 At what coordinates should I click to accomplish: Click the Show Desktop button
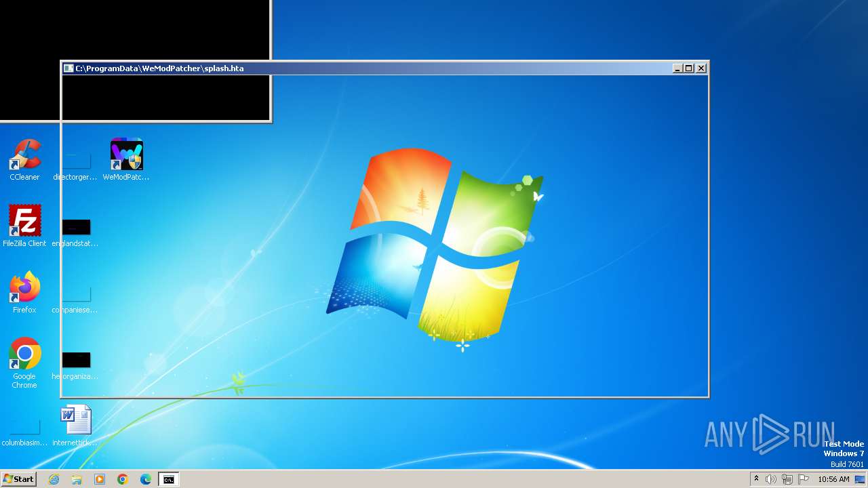(x=861, y=479)
